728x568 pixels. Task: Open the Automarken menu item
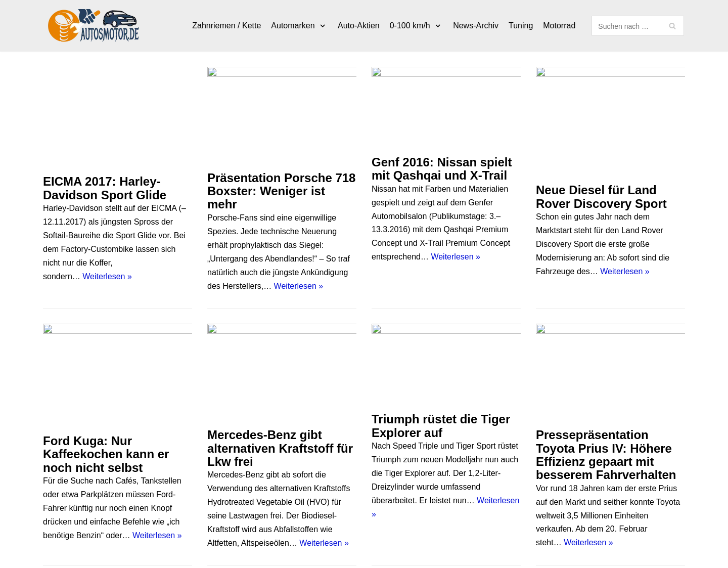click(293, 26)
